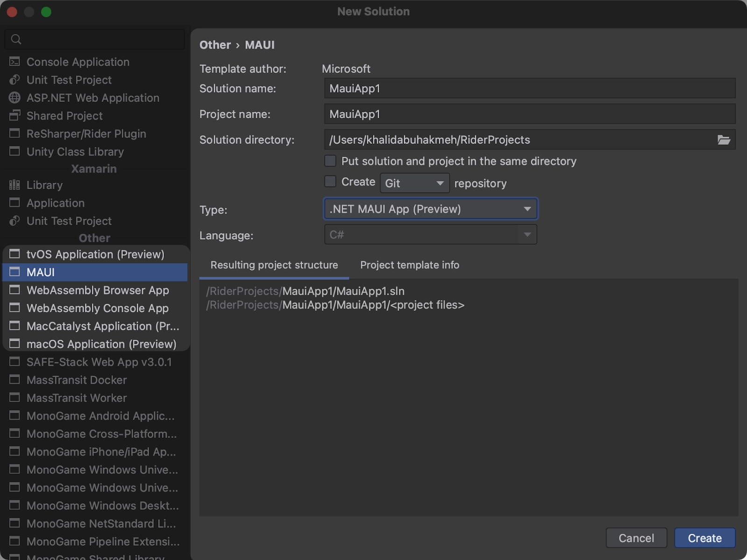
Task: Click the Unity Class Library icon
Action: (x=14, y=152)
